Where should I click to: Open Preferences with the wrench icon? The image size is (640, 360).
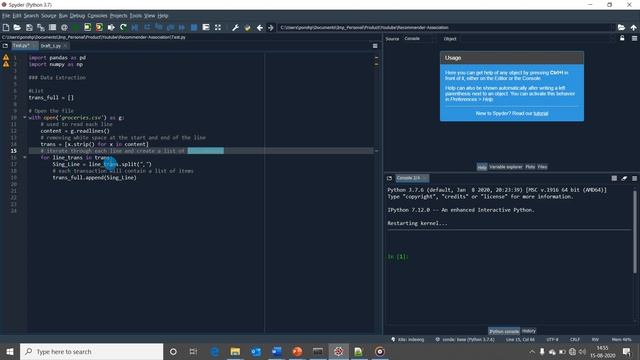coord(235,27)
